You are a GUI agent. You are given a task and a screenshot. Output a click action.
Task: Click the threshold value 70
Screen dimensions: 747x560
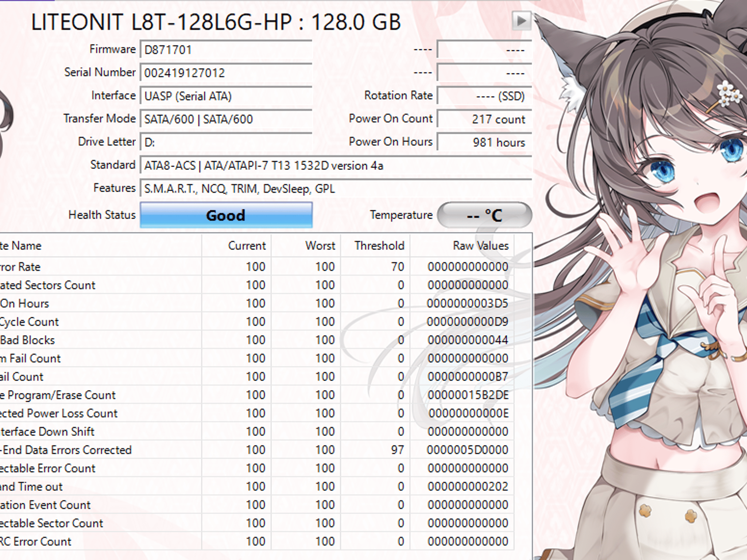[x=398, y=267]
